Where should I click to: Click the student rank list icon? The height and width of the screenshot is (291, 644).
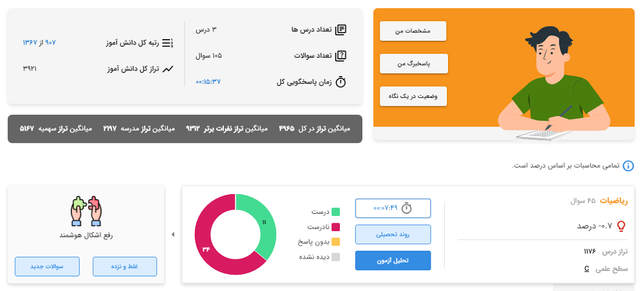click(168, 43)
